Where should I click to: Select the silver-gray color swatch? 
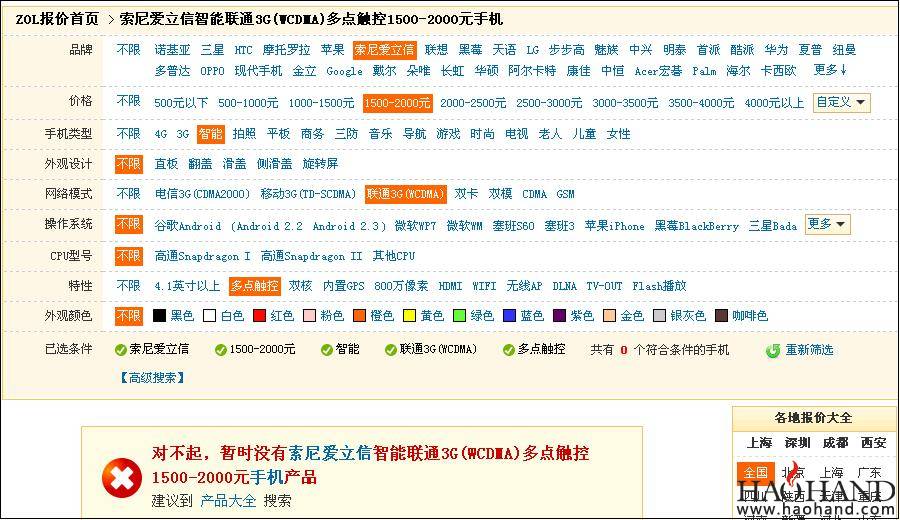[x=660, y=316]
